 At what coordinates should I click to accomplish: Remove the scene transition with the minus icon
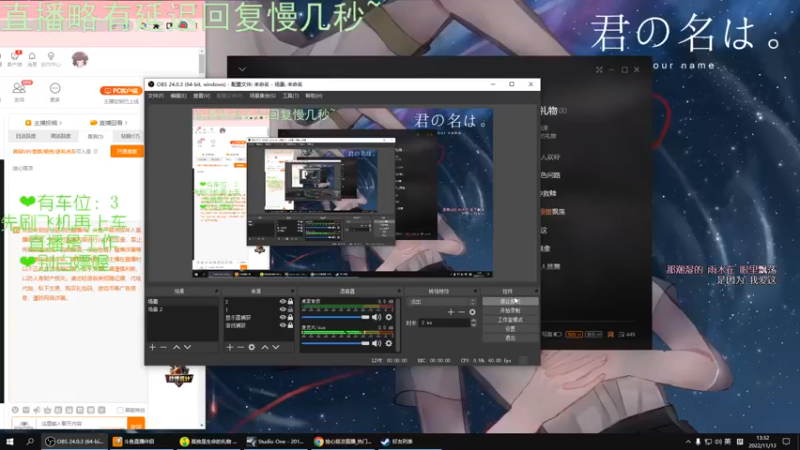click(x=461, y=312)
